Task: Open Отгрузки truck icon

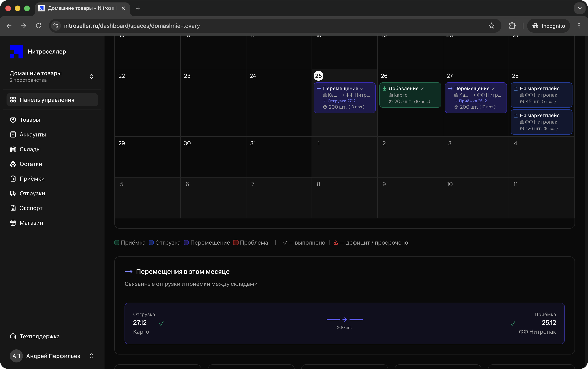Action: point(13,193)
